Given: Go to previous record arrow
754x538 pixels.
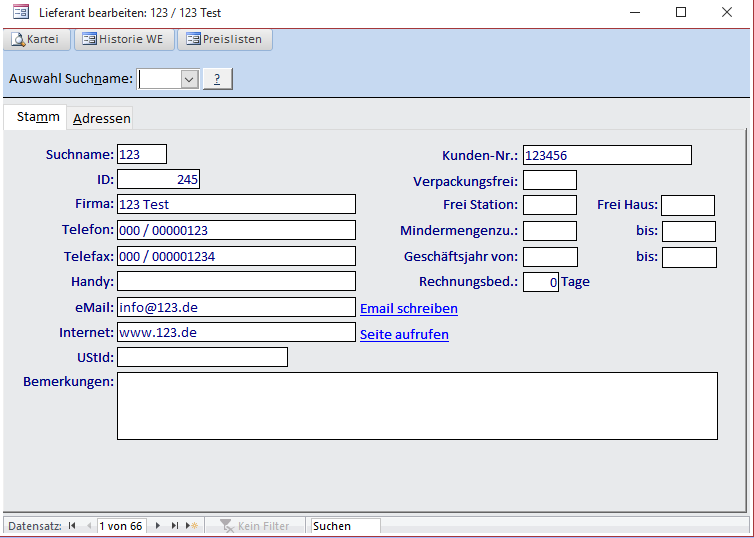Looking at the screenshot, I should (89, 526).
